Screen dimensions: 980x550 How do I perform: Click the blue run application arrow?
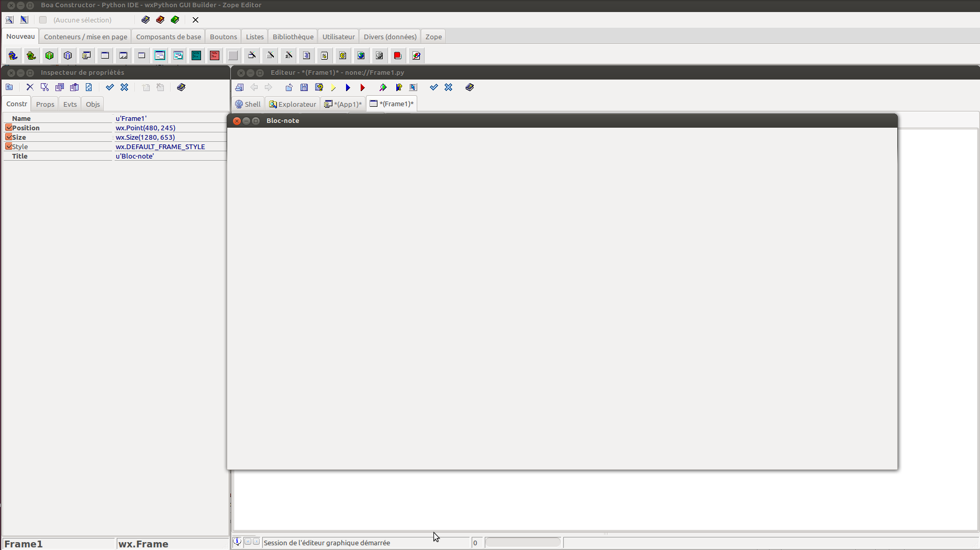pyautogui.click(x=348, y=87)
